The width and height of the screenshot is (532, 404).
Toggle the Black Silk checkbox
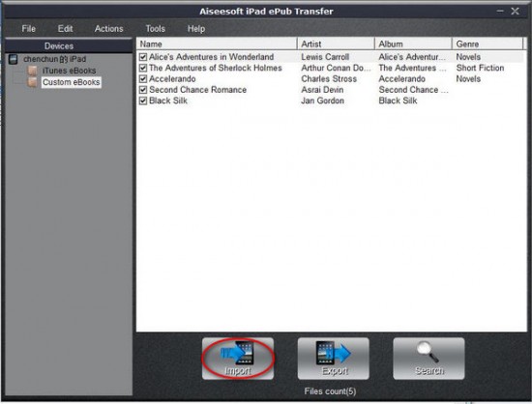(143, 101)
